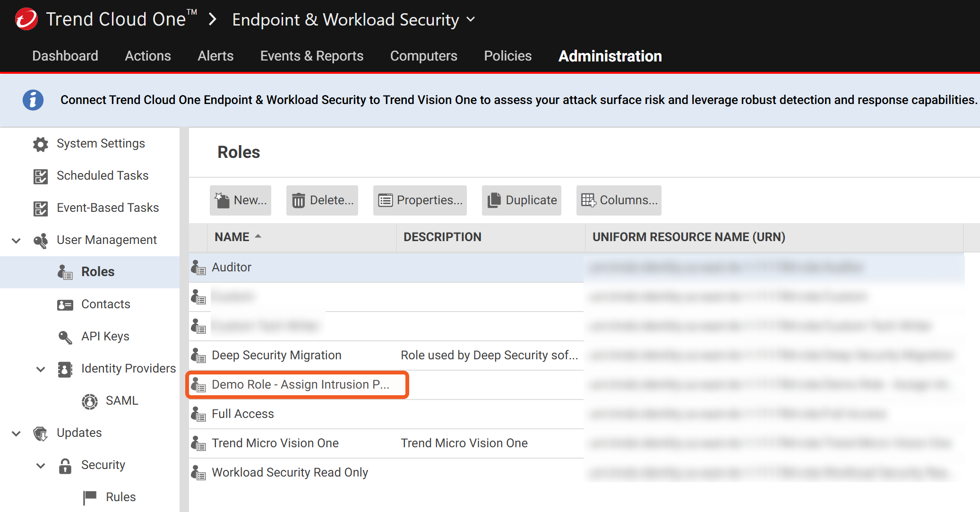This screenshot has height=512, width=980.
Task: Click the Full Access role icon
Action: pyautogui.click(x=198, y=414)
